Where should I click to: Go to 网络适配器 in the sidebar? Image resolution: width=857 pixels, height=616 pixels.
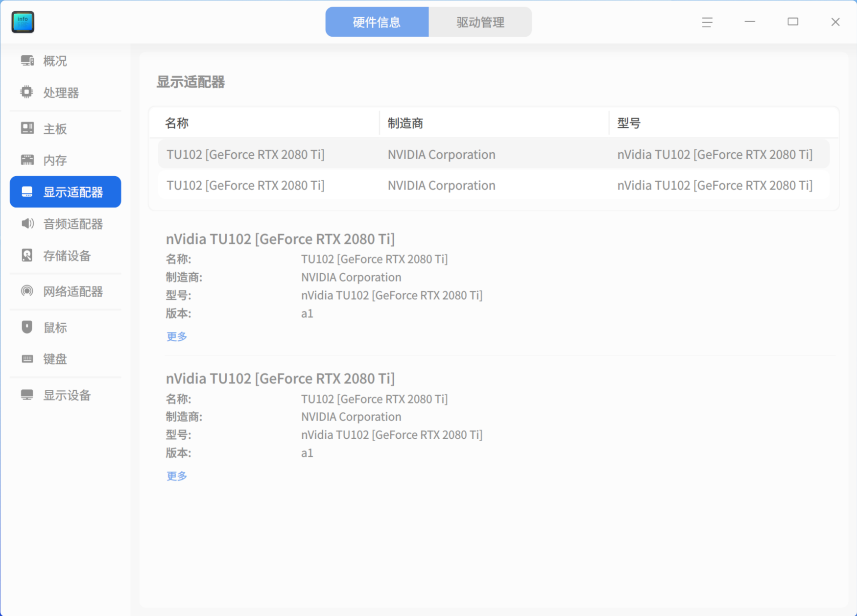coord(65,291)
